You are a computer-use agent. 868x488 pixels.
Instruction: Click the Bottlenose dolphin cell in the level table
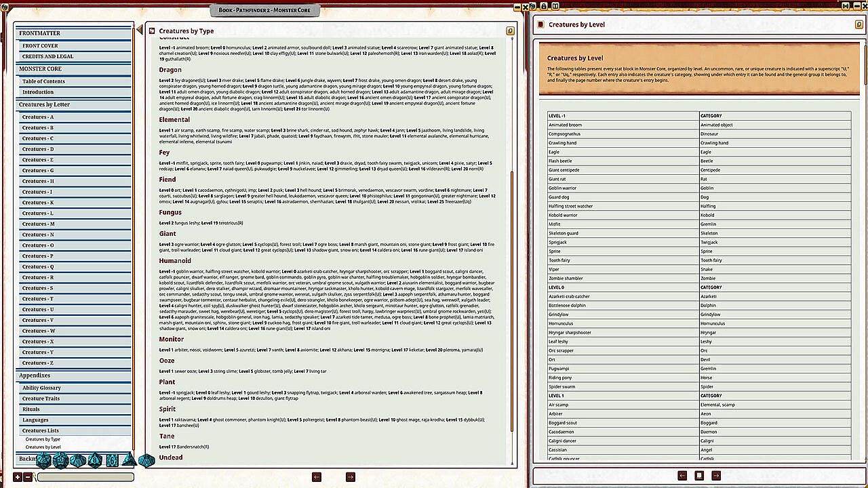click(623, 306)
